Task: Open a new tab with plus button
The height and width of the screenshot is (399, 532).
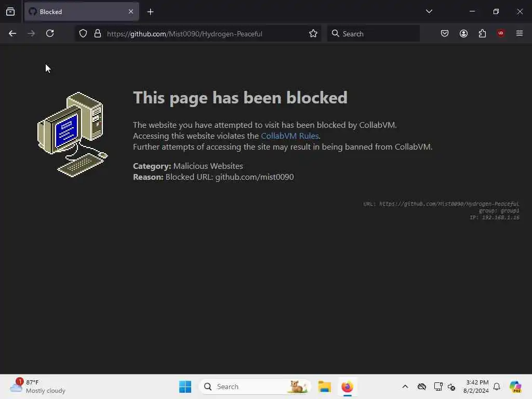Action: 150,11
